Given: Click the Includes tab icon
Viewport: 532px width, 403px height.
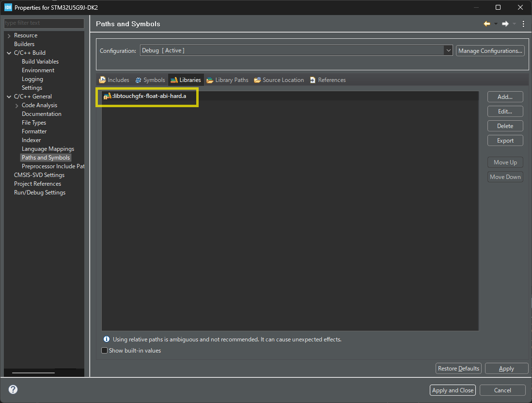Looking at the screenshot, I should (x=102, y=80).
